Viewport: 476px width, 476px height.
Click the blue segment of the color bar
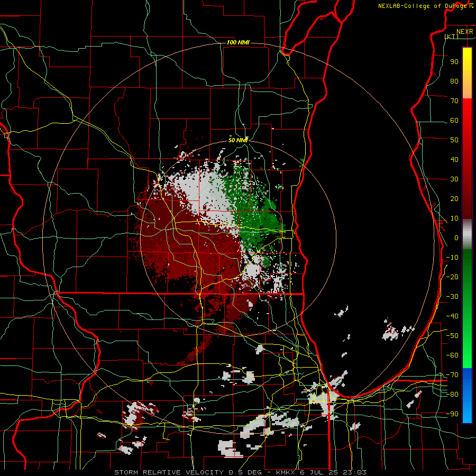[467, 396]
